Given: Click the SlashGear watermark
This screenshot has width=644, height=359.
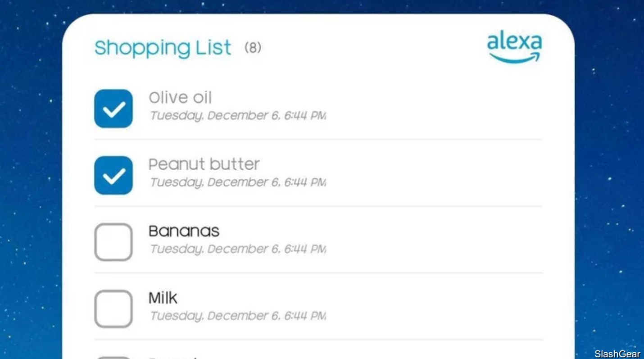Looking at the screenshot, I should (617, 354).
